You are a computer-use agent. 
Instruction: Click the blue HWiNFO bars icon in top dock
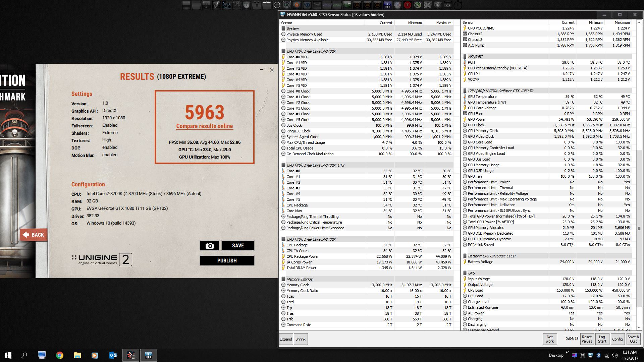387,5
